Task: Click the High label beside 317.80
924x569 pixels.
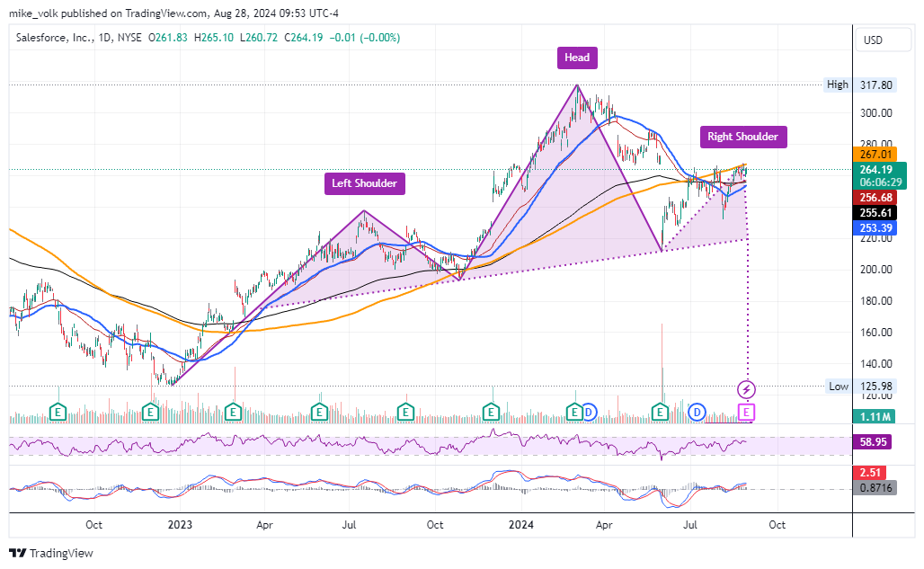Action: pos(838,84)
